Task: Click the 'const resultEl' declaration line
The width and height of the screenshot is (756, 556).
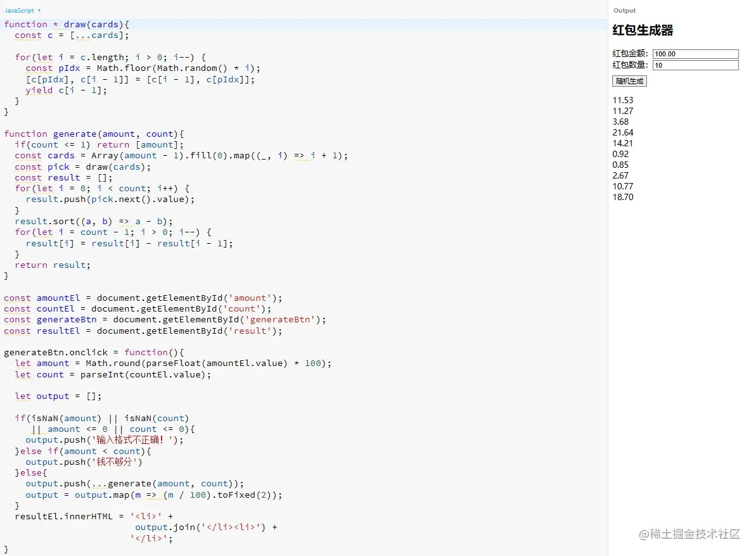Action: tap(143, 331)
